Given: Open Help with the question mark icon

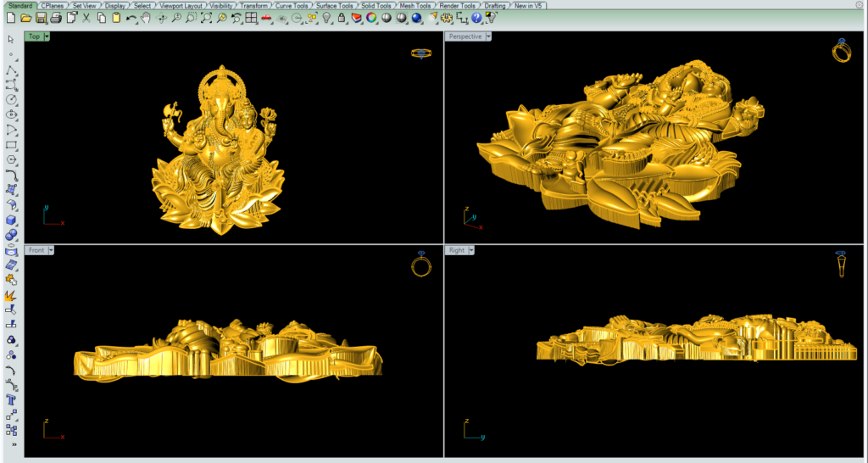Looking at the screenshot, I should click(x=476, y=19).
